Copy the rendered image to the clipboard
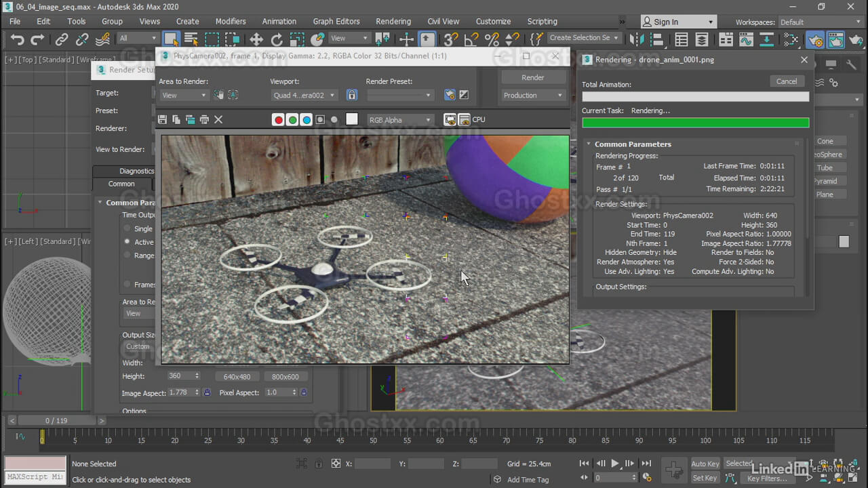 tap(176, 119)
